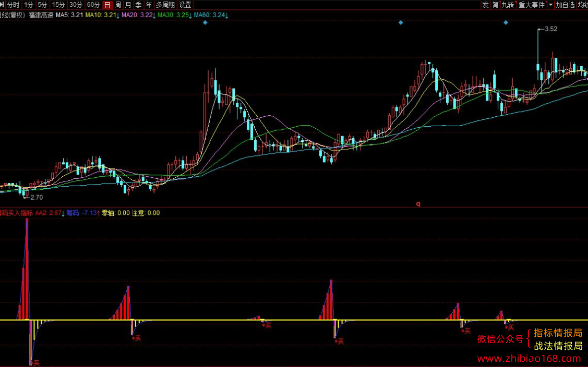588x367 pixels.
Task: Expand the dropdown arrow beside 重大事件
Action: point(550,5)
